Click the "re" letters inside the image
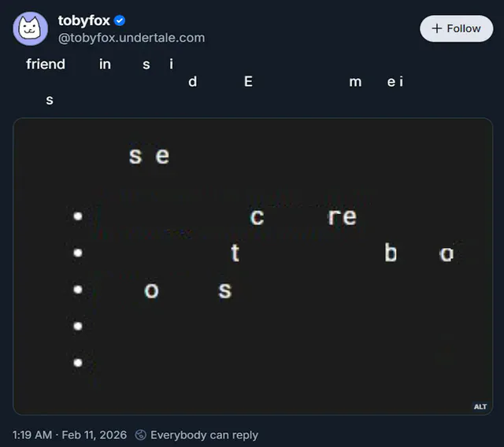The image size is (504, 447). tap(342, 216)
